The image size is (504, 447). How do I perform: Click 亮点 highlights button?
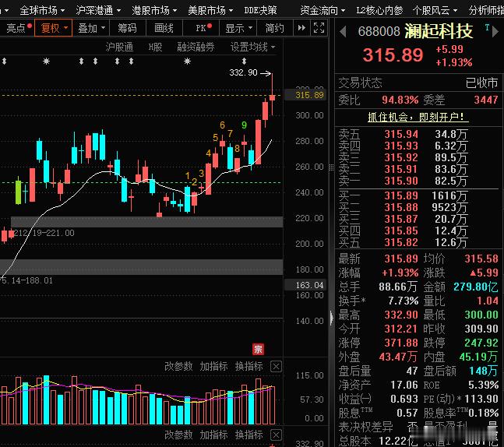point(18,28)
